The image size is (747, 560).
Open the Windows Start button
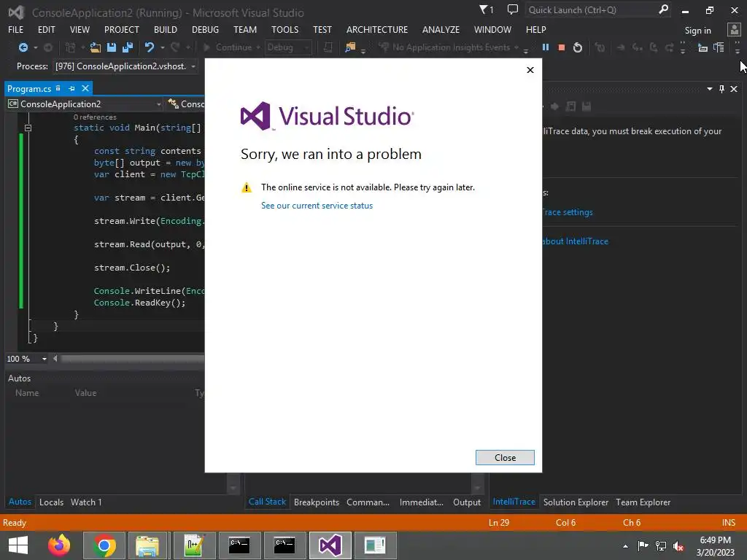[18, 545]
